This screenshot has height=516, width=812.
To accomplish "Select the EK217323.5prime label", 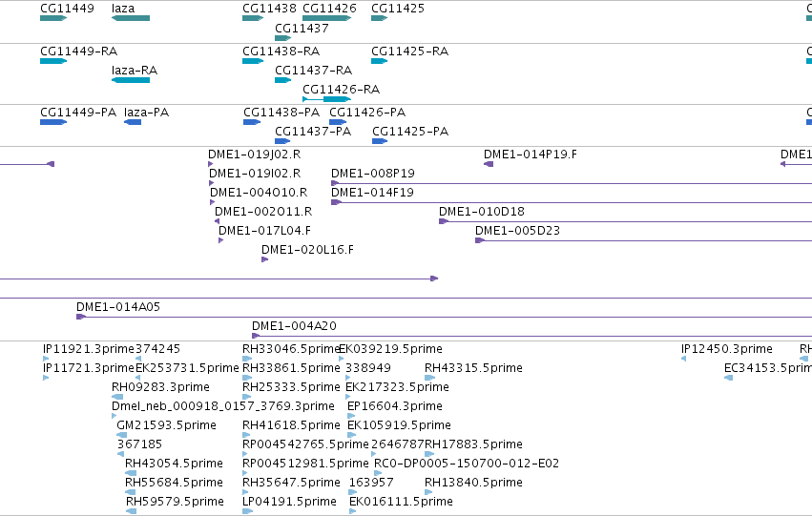I will (397, 387).
